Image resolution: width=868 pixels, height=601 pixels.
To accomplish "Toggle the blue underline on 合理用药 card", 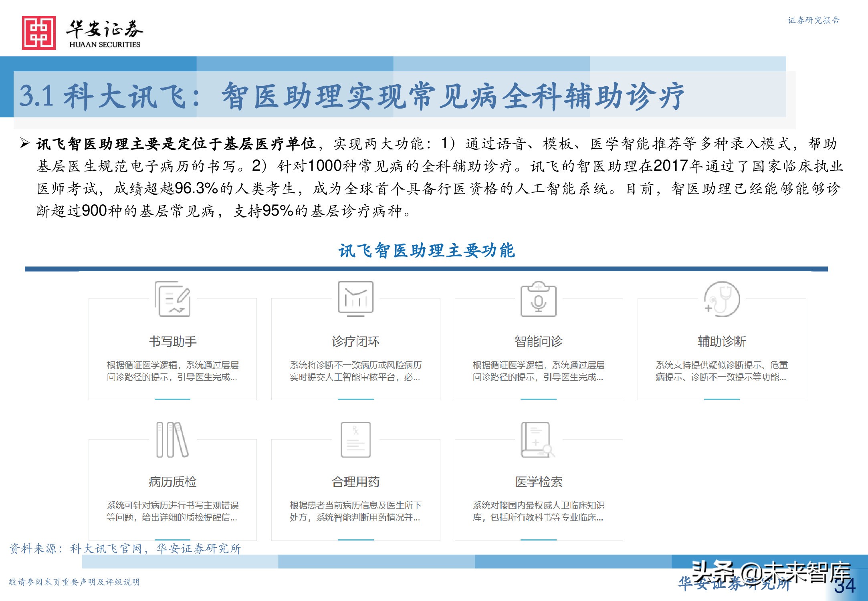I will coord(356,539).
